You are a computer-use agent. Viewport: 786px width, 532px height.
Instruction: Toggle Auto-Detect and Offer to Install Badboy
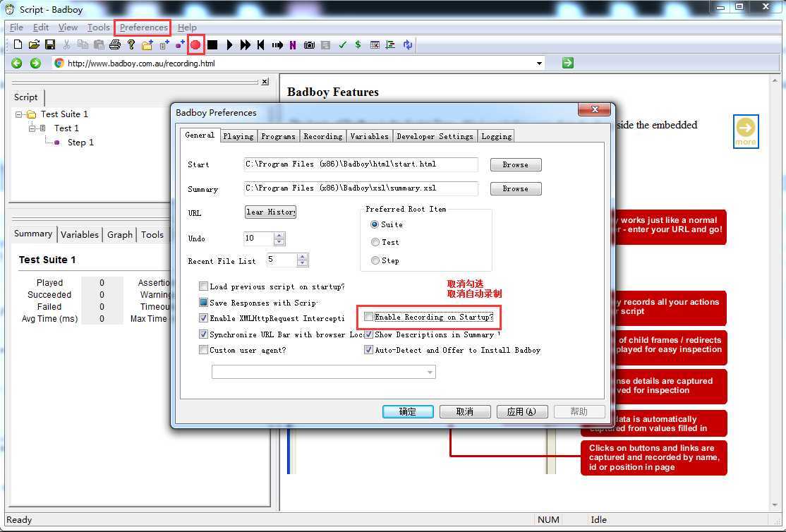(368, 349)
